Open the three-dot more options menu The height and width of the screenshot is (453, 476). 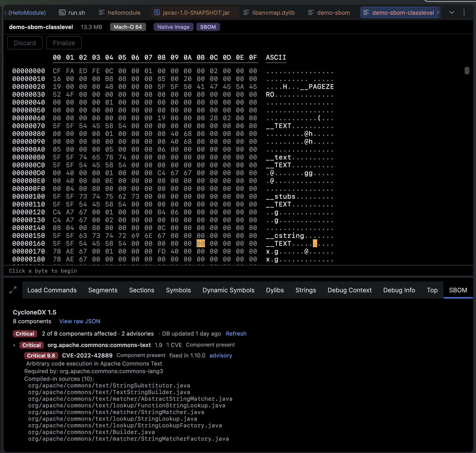pos(464,12)
